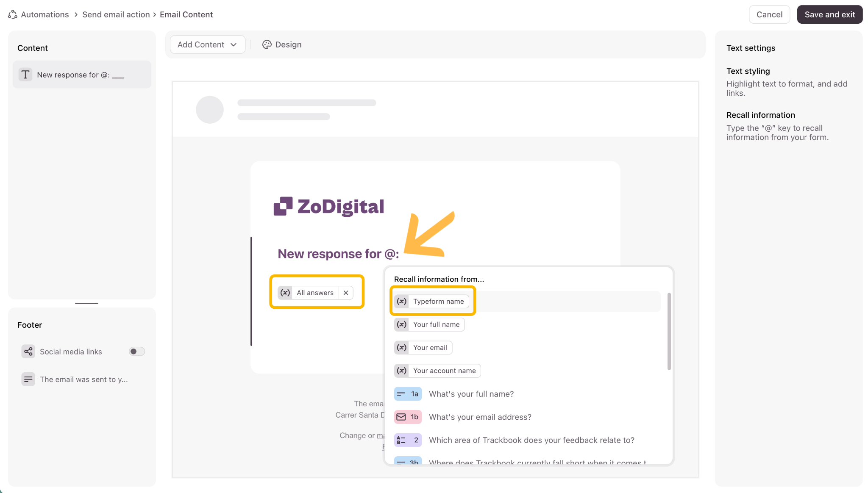Click the Design palette icon

[267, 44]
